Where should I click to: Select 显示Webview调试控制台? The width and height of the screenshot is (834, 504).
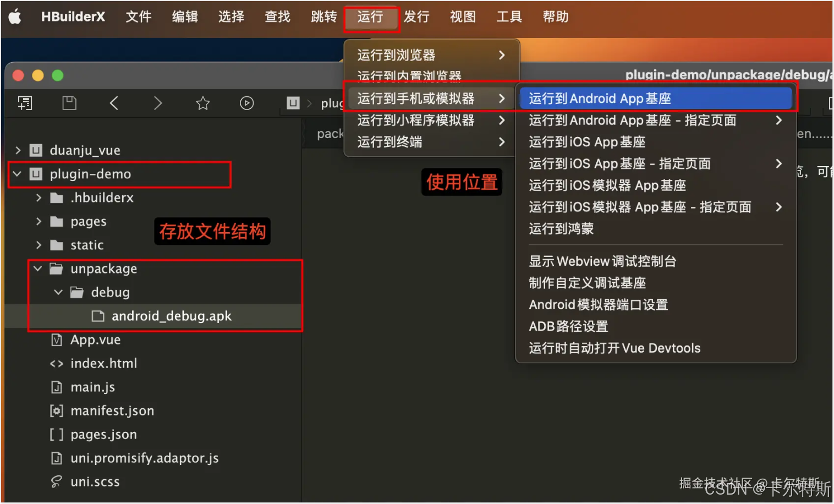[656, 261]
